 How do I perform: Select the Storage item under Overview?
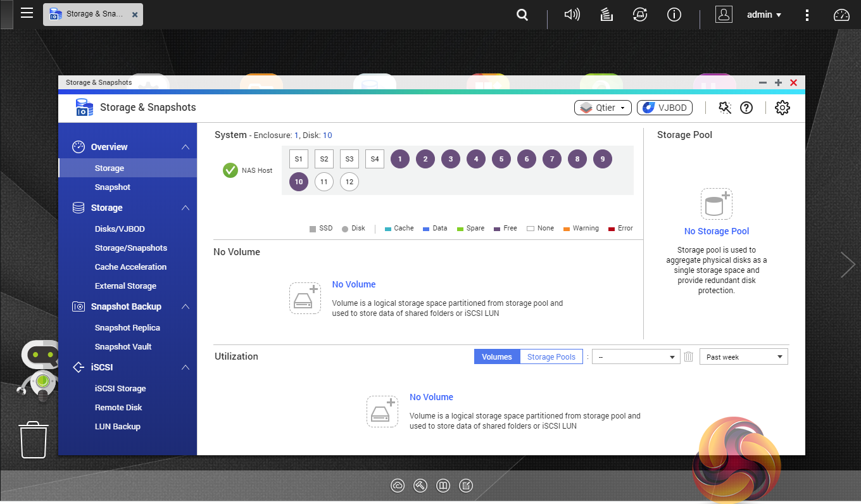[x=127, y=168]
